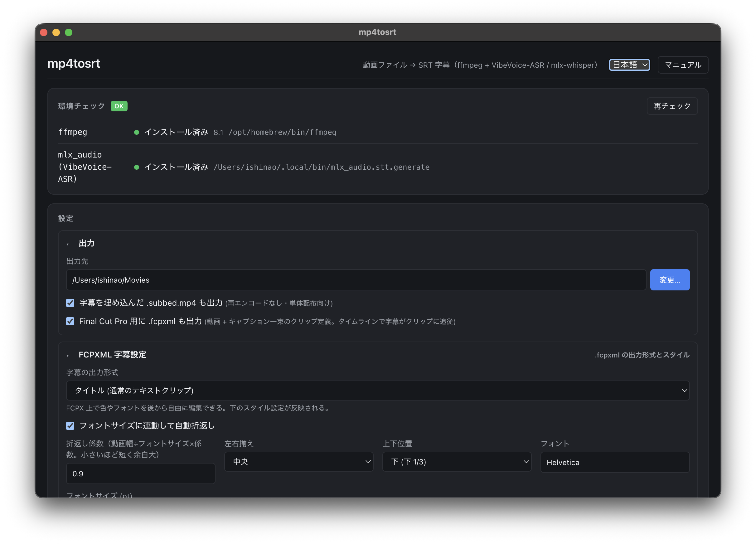Collapse the 出力 section triangle

pos(68,244)
